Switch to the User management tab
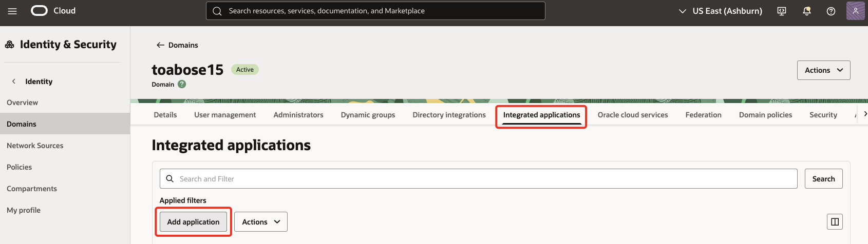The image size is (868, 244). (225, 115)
